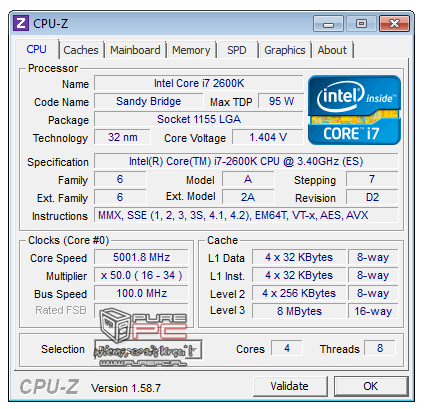The height and width of the screenshot is (409, 424).
Task: Click the Instructions list field
Action: pos(246,215)
